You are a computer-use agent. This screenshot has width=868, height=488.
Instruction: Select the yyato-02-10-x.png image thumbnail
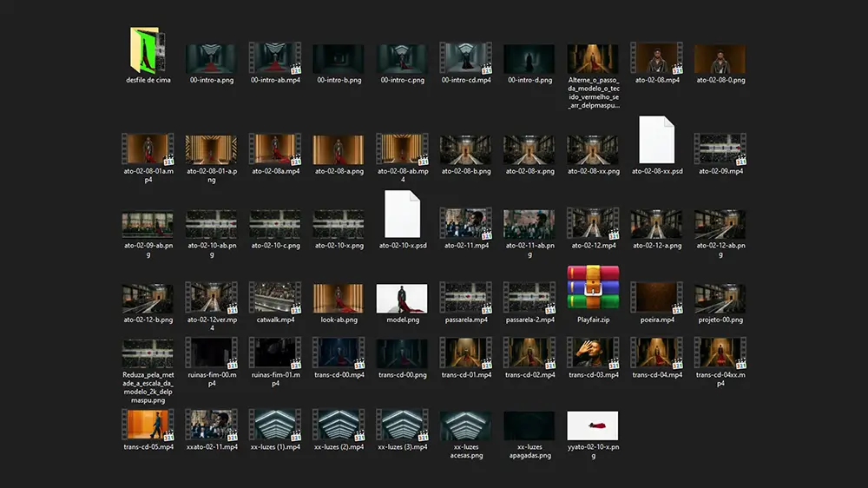[593, 425]
